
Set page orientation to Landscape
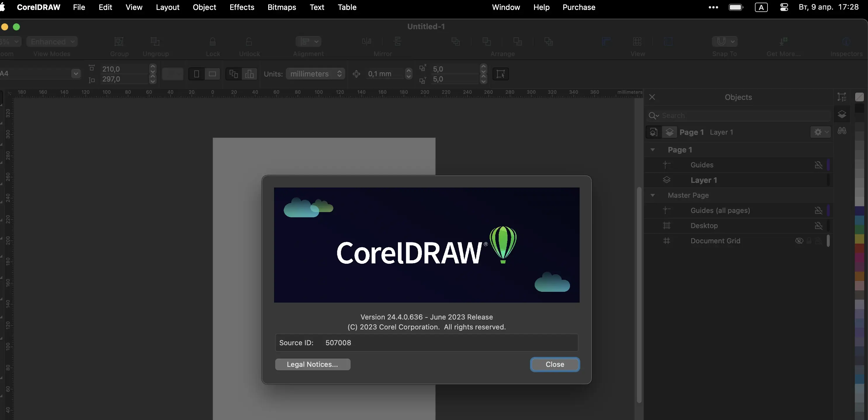click(212, 74)
